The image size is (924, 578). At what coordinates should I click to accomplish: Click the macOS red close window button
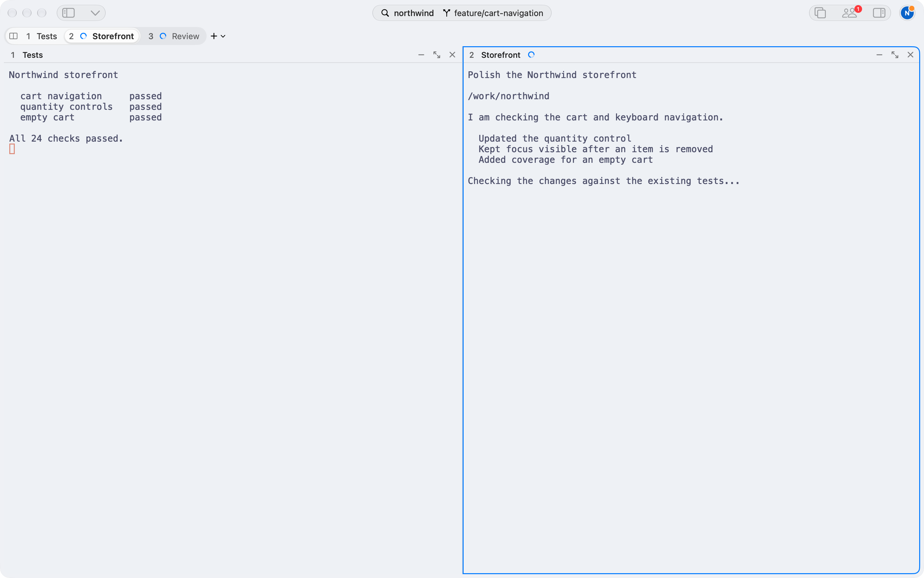pyautogui.click(x=12, y=13)
